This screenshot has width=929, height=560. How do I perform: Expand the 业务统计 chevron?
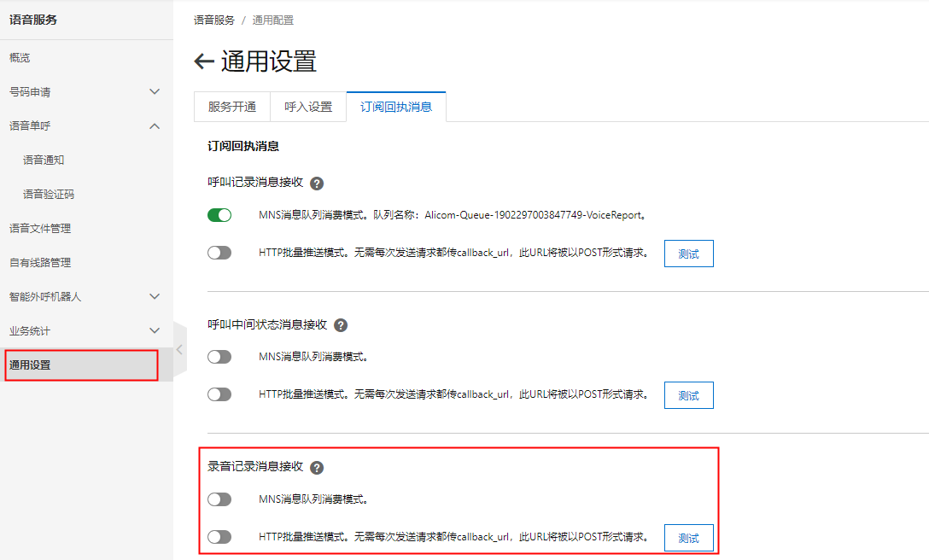tap(155, 330)
